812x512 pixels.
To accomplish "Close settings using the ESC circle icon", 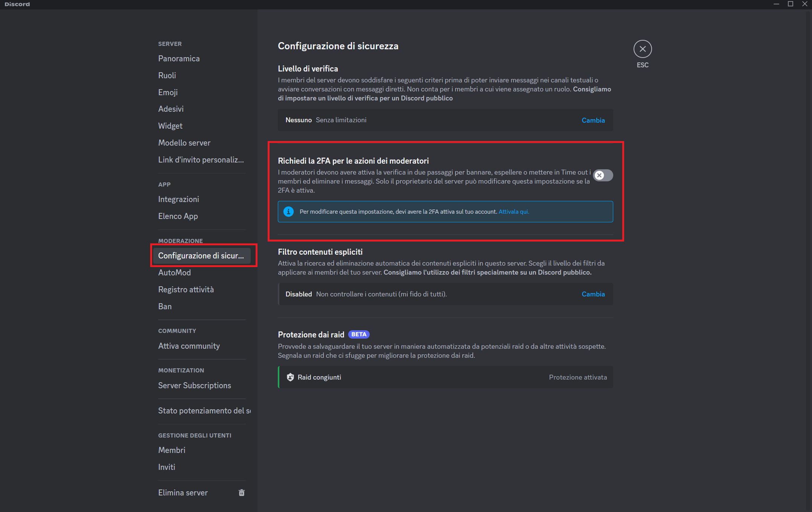I will pyautogui.click(x=643, y=49).
